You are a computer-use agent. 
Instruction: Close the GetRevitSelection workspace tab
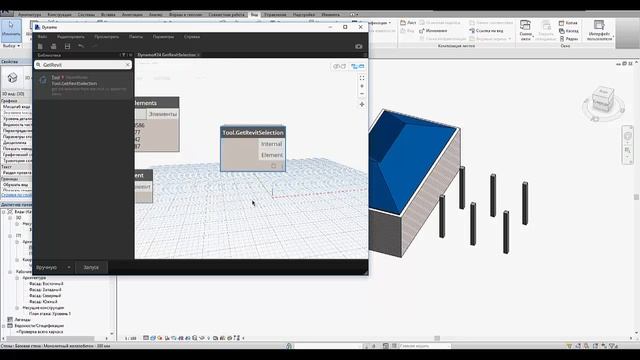click(x=198, y=55)
